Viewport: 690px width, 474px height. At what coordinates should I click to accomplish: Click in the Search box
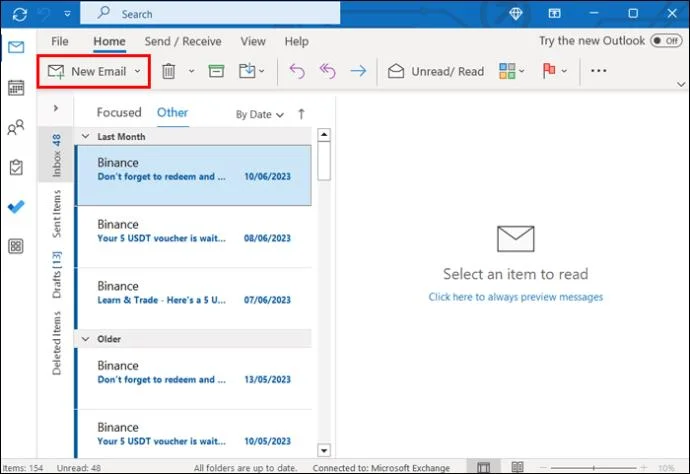(210, 14)
